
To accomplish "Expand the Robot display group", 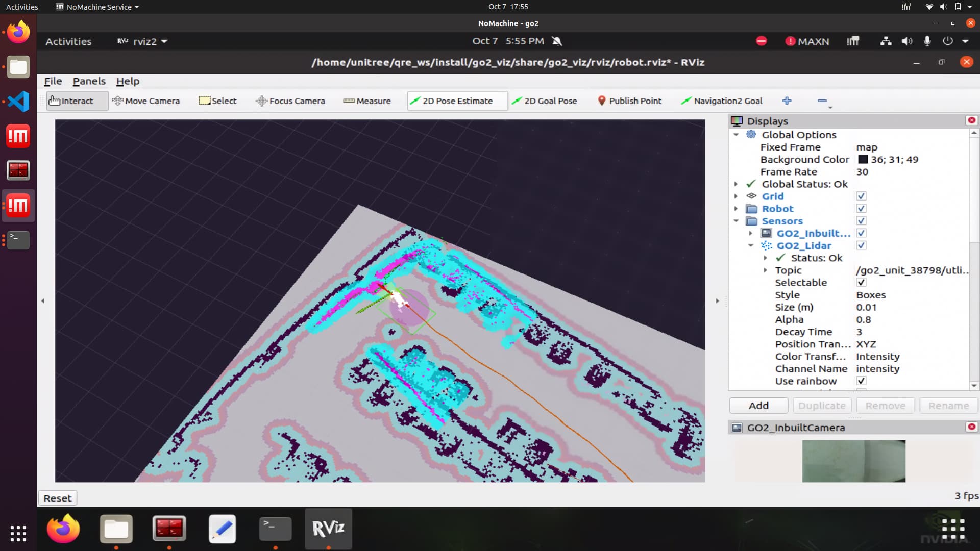I will 736,209.
